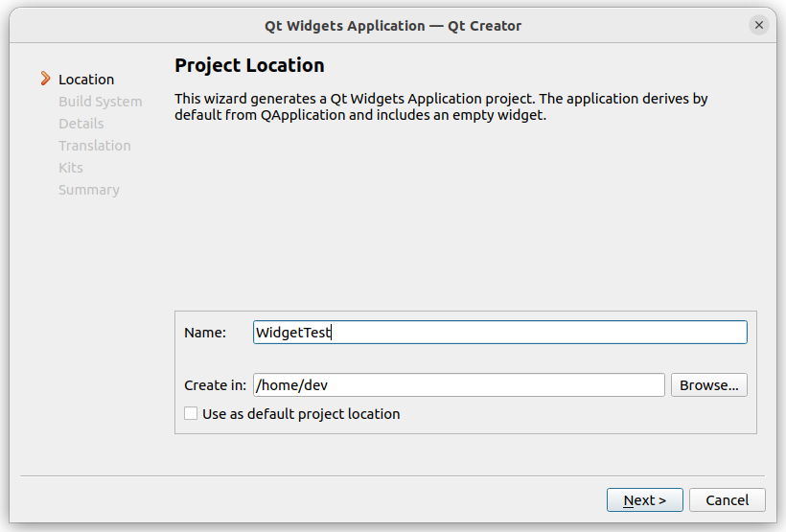786x532 pixels.
Task: Close the wizard with the X icon
Action: [759, 25]
